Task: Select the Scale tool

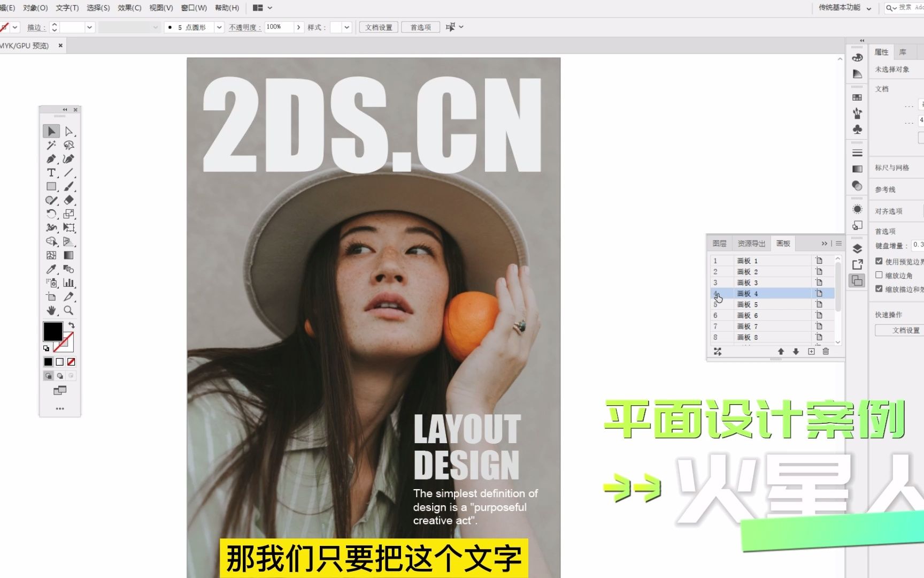Action: tap(69, 214)
